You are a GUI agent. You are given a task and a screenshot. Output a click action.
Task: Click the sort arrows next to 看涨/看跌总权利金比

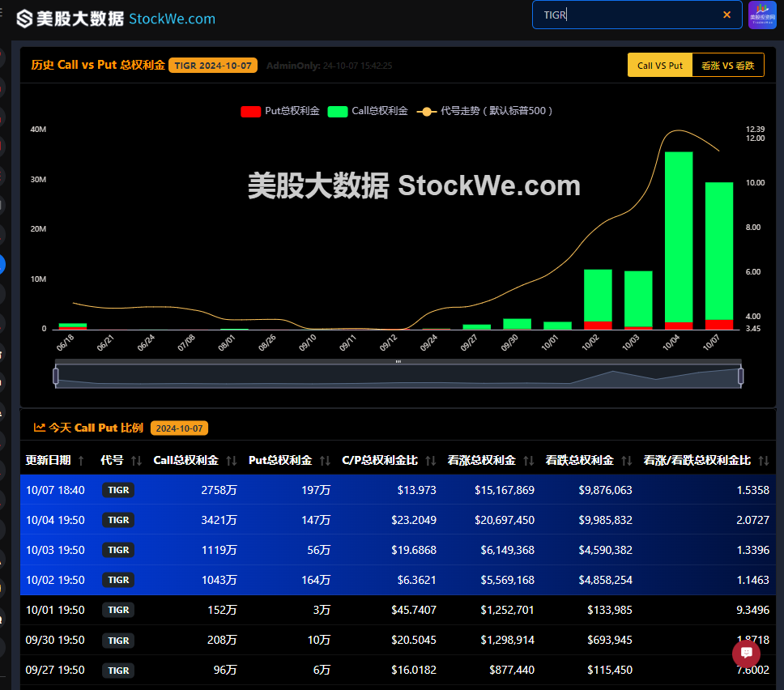coord(764,461)
